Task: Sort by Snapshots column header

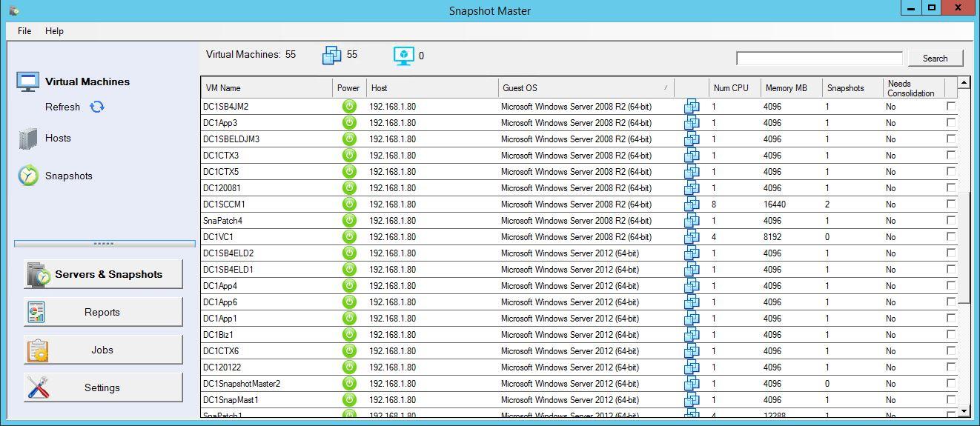Action: click(852, 88)
